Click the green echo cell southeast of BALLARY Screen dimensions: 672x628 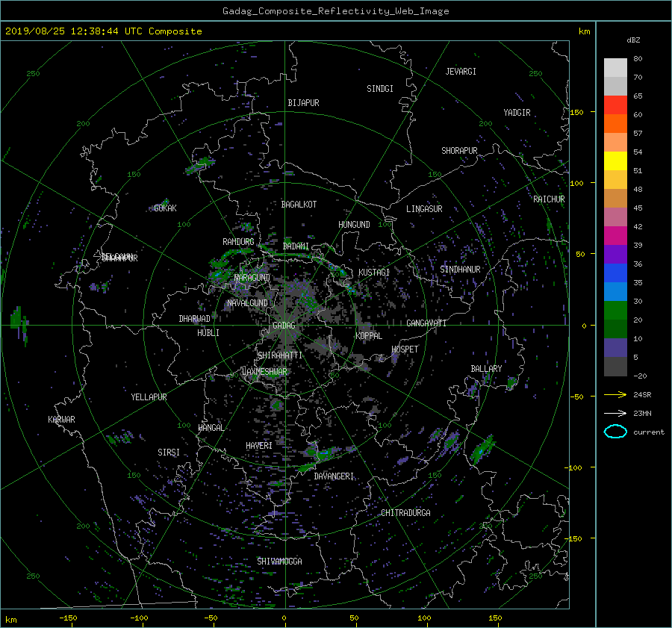tap(482, 450)
